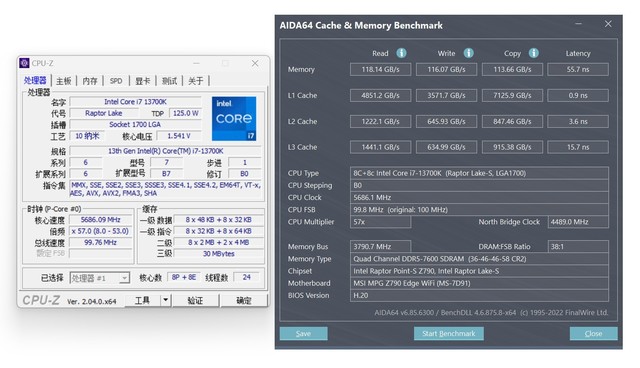640x368 pixels.
Task: Click L1 Cache Latency value 0.9 ns
Action: click(578, 95)
